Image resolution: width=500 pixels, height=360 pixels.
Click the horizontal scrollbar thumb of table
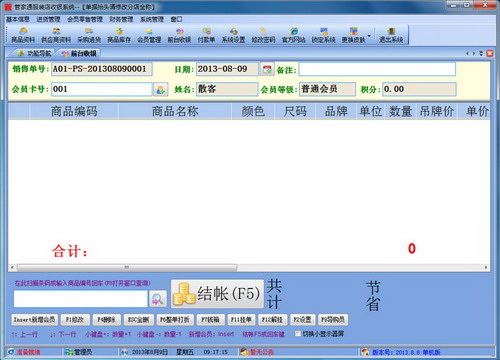(127, 267)
